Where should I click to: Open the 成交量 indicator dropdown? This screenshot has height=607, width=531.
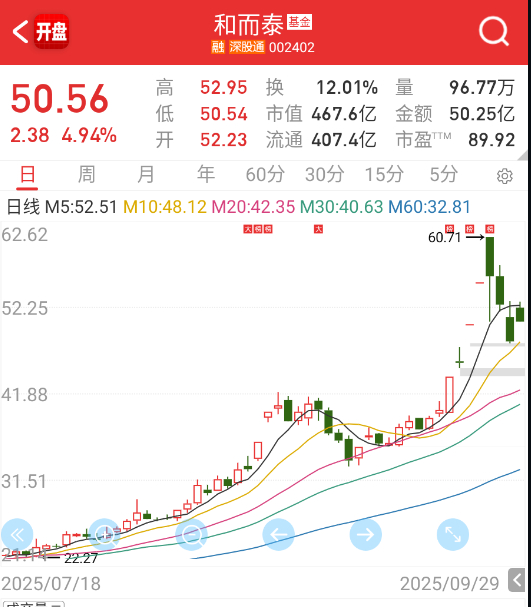coord(33,604)
